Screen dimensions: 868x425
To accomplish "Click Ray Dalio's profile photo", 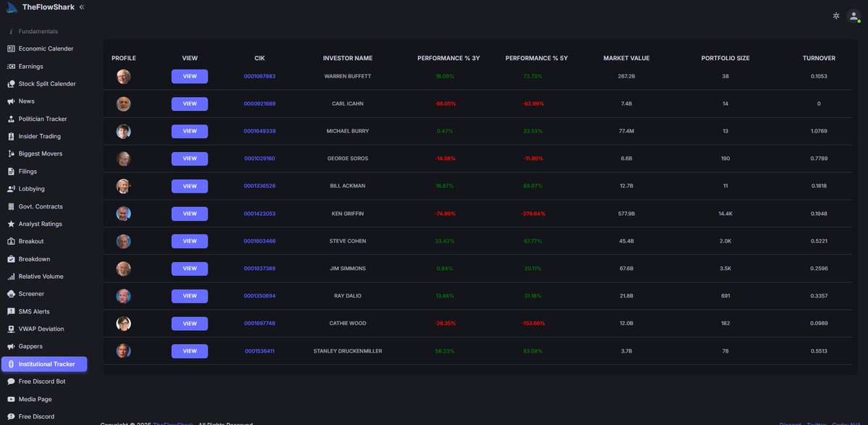I will [x=124, y=296].
